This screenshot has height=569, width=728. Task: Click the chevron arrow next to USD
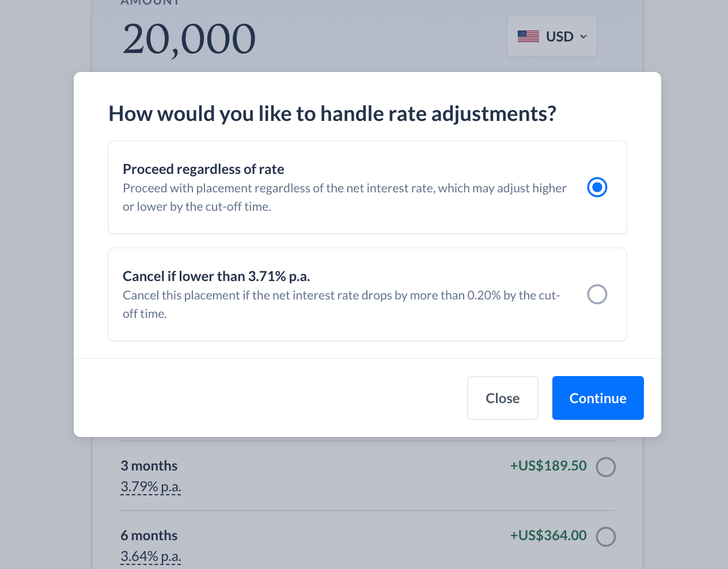583,36
